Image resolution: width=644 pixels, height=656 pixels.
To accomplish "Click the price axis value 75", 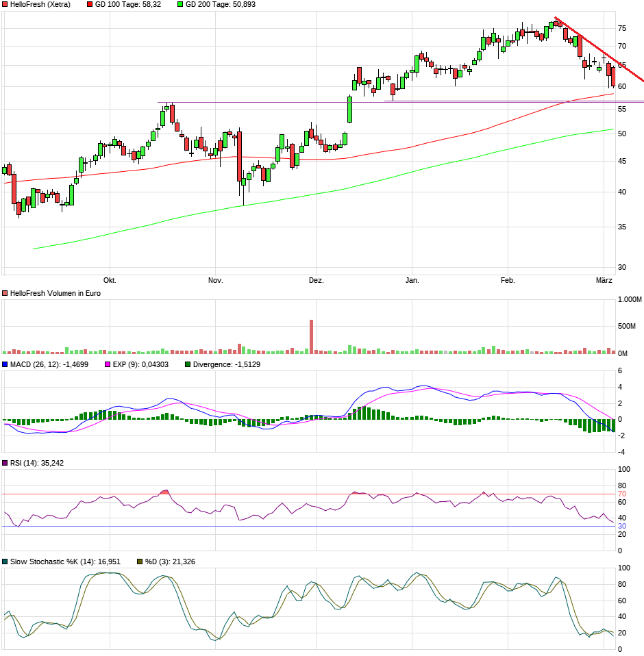I will pyautogui.click(x=622, y=29).
